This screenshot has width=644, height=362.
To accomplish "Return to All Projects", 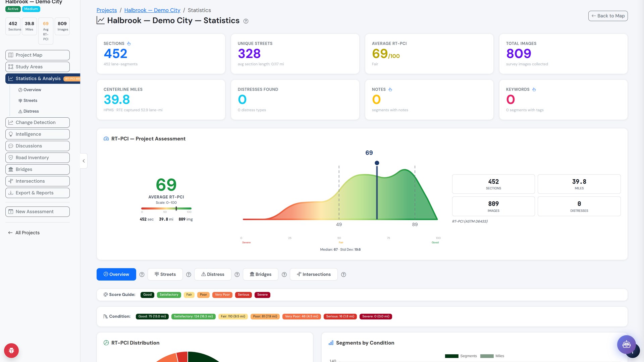I will (24, 233).
